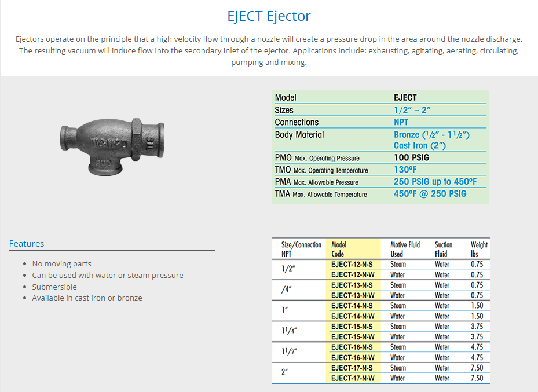Select model code EJECT-12-N-S
The image size is (538, 392).
[x=352, y=265]
